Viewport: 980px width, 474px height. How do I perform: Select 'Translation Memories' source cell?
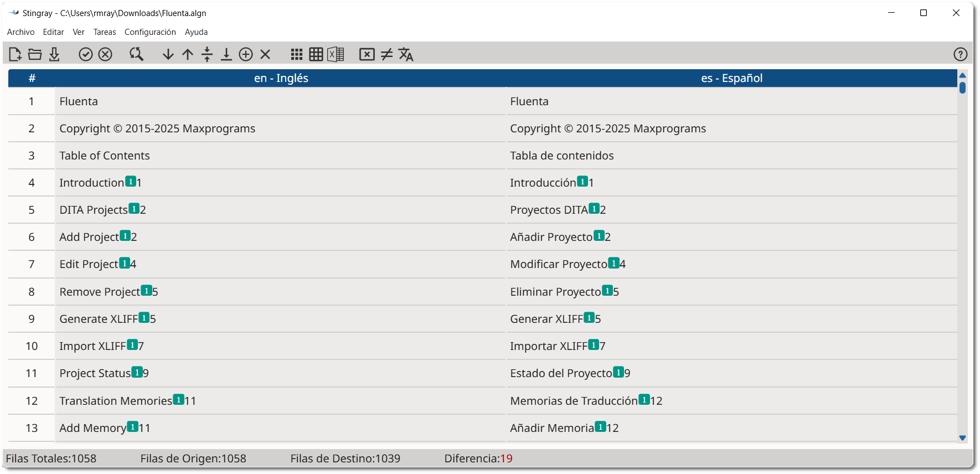(x=281, y=401)
